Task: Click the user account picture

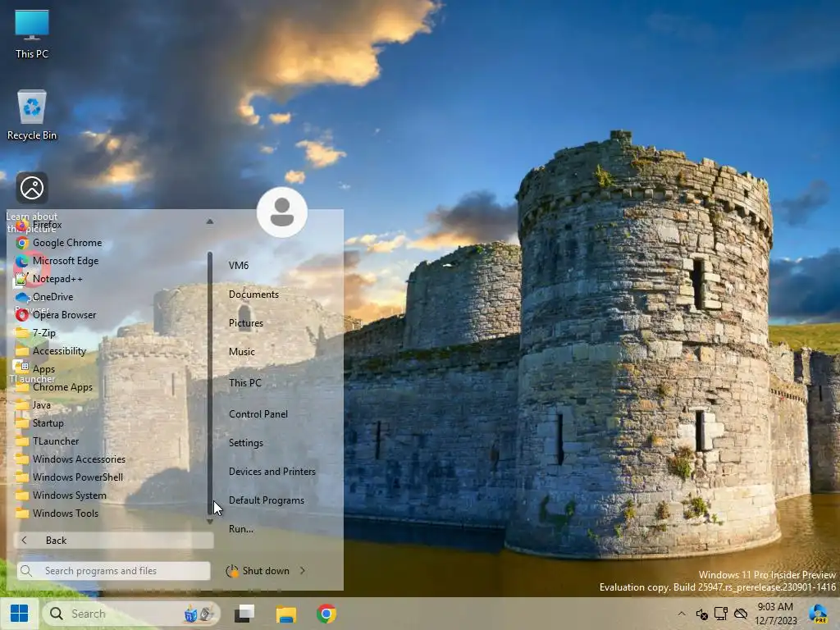Action: pyautogui.click(x=282, y=212)
